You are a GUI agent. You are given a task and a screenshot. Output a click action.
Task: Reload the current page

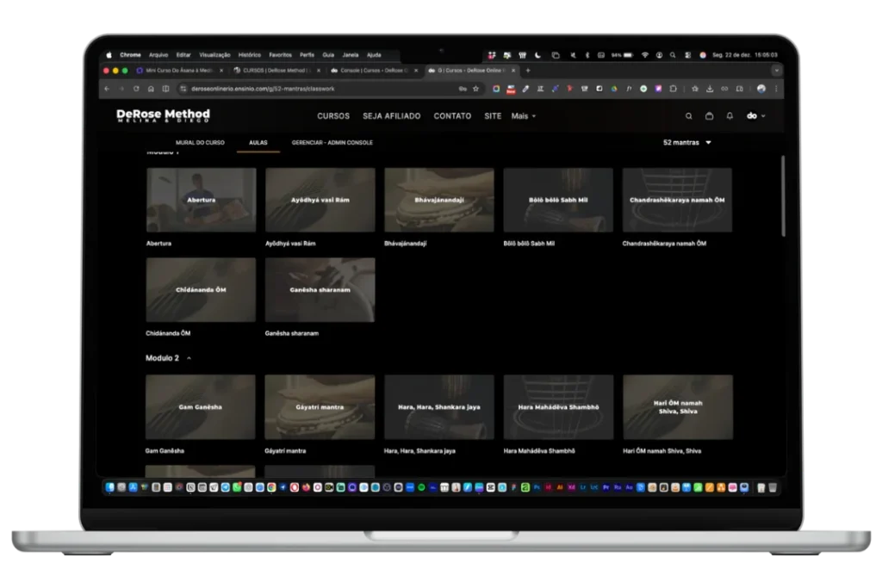(136, 89)
